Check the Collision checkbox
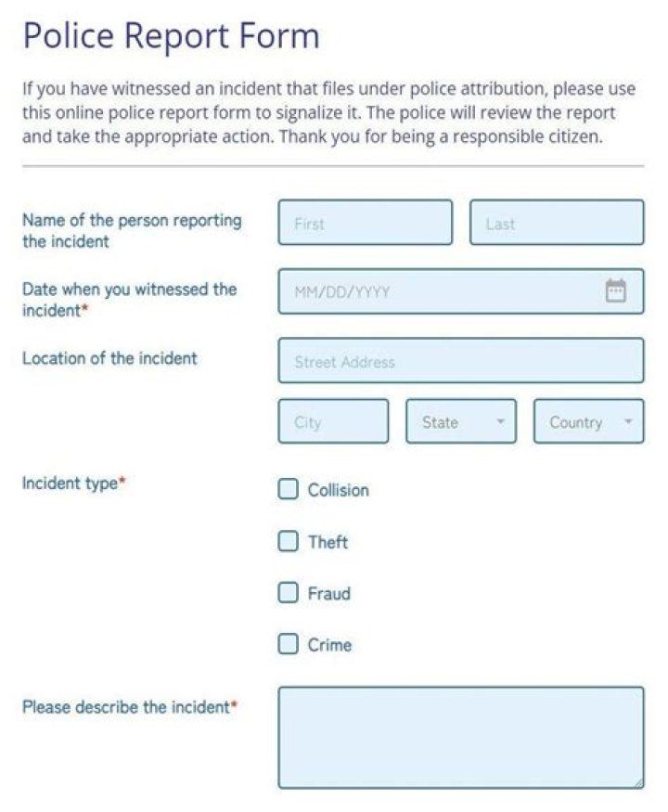The width and height of the screenshot is (668, 812). coord(289,489)
